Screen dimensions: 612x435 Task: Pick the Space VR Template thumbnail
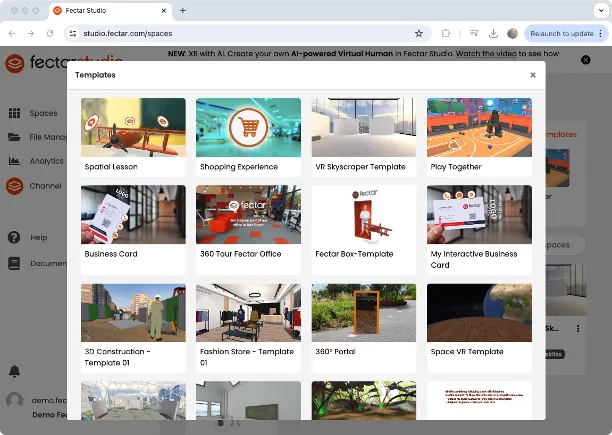coord(479,313)
